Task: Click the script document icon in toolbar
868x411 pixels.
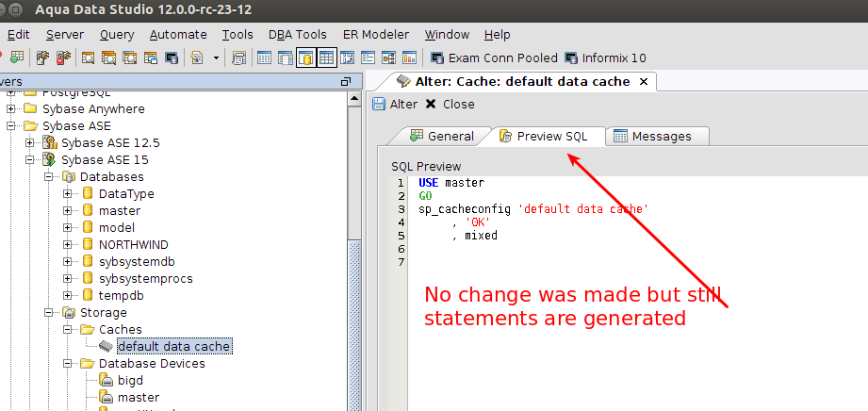Action: pyautogui.click(x=197, y=58)
